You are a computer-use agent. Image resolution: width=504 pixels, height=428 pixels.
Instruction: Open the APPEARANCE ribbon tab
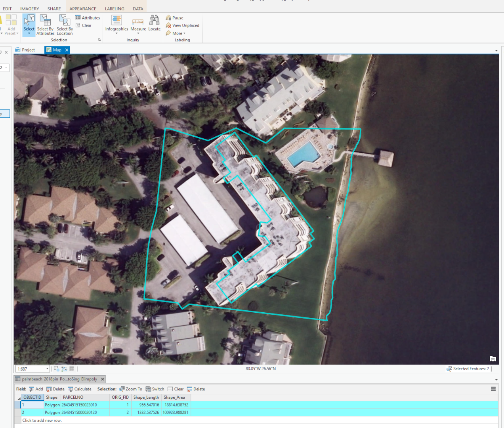click(83, 9)
